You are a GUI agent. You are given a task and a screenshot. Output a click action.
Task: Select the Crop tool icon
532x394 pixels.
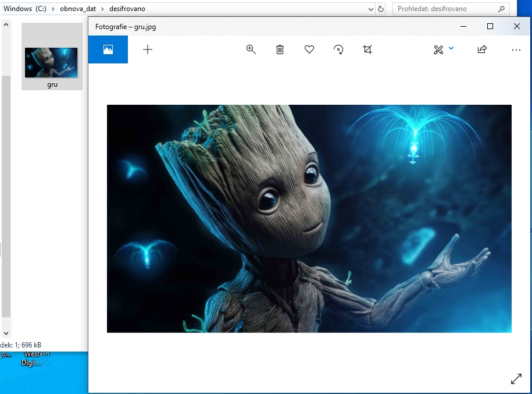click(x=367, y=49)
